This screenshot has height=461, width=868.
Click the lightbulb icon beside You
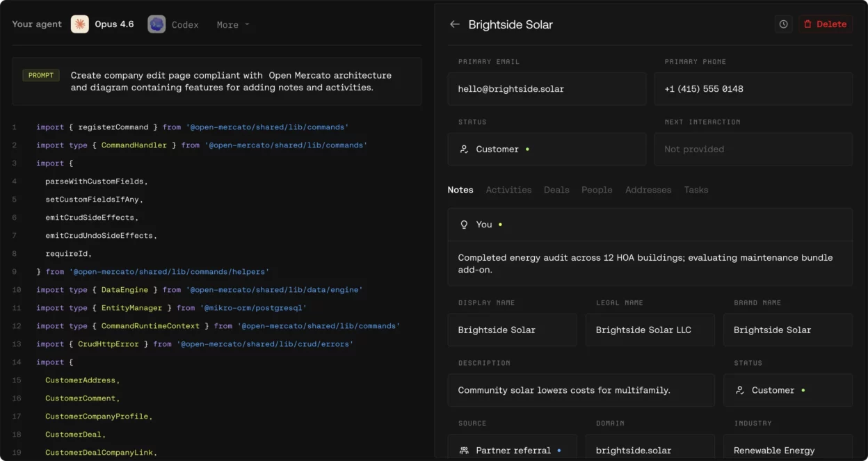[x=465, y=225]
